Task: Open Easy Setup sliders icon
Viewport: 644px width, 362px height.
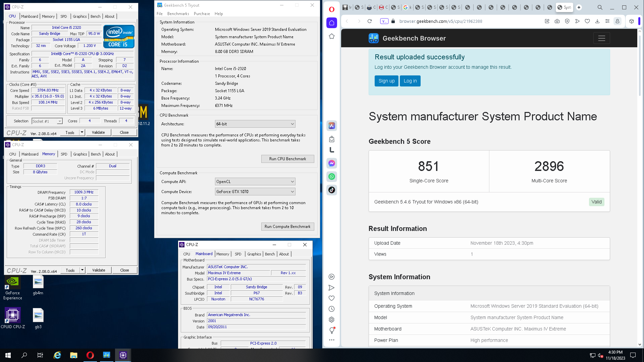Action: click(607, 21)
